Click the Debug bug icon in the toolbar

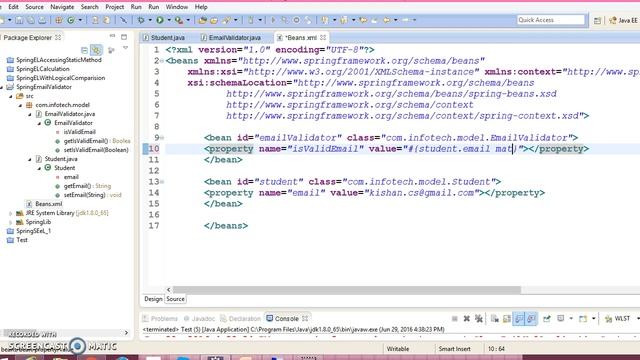click(x=141, y=20)
